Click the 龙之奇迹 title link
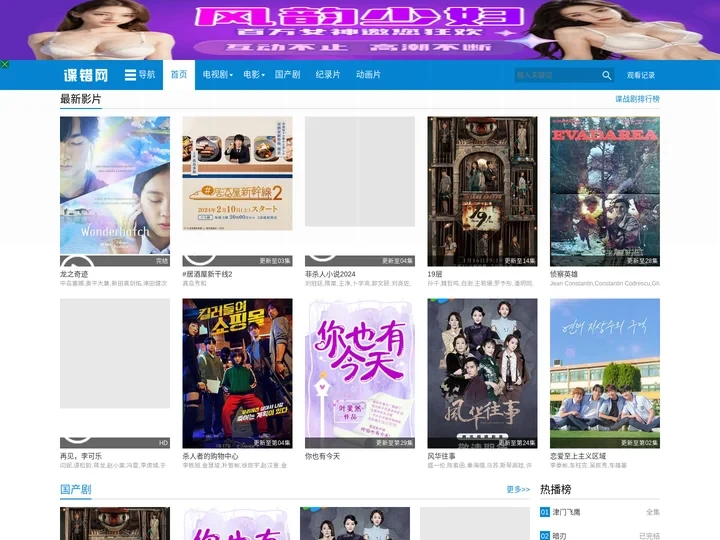720x540 pixels. [74, 274]
